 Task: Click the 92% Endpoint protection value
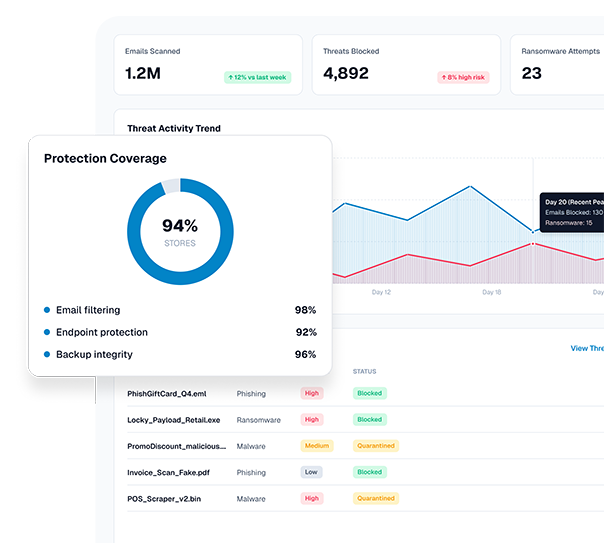pyautogui.click(x=306, y=332)
